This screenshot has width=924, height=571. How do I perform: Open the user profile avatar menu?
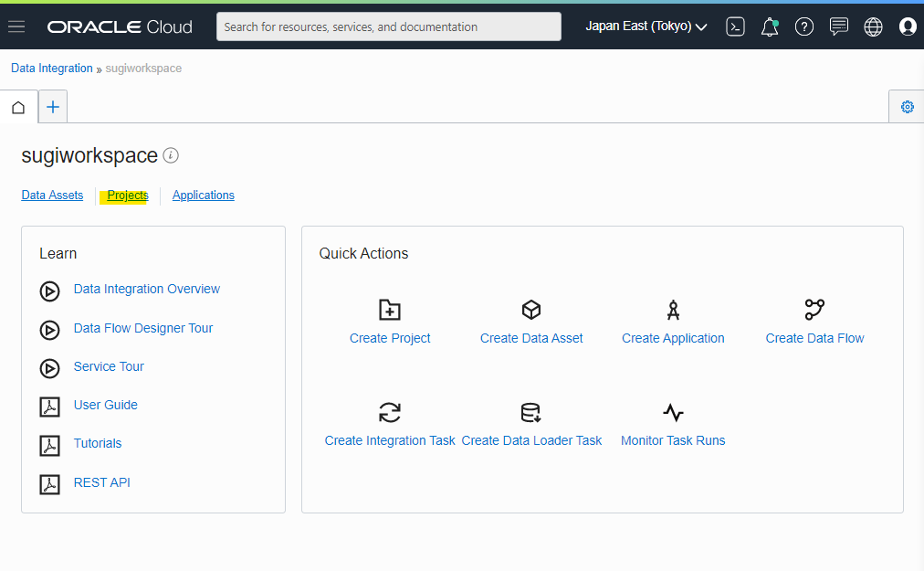click(x=908, y=26)
